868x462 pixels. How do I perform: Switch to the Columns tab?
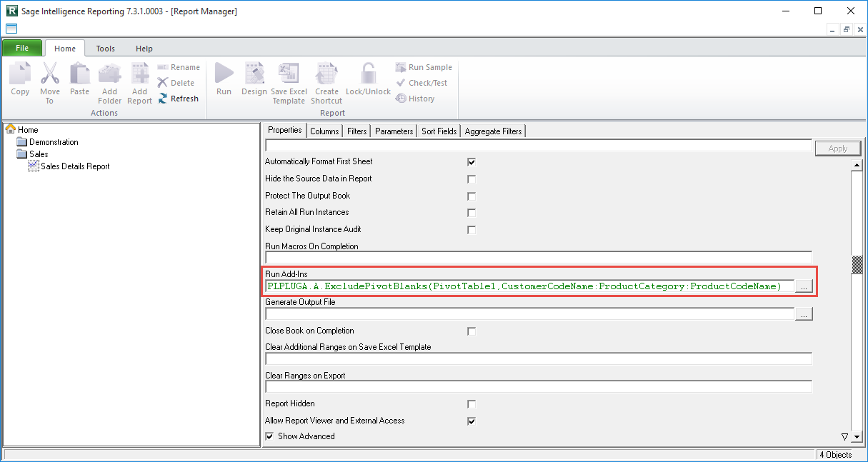point(324,131)
